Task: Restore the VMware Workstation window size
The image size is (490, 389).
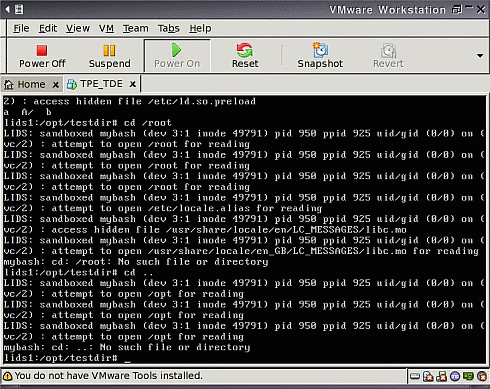Action: pyautogui.click(x=456, y=9)
